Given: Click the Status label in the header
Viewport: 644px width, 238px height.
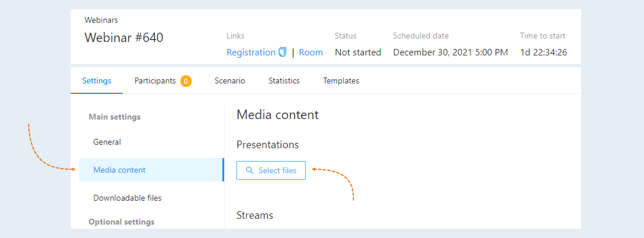Looking at the screenshot, I should pos(346,36).
